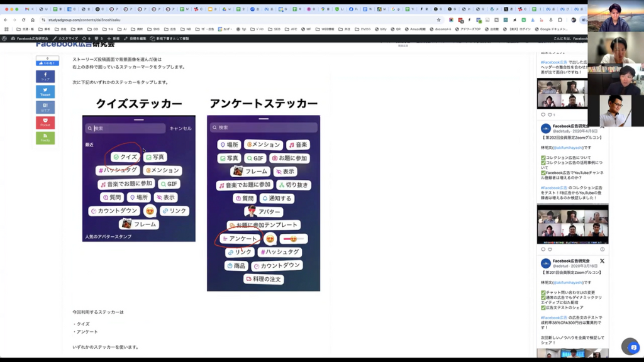Screen dimensions: 644x362
Task: Open the SEO bookmarks folder
Action: coord(274,29)
